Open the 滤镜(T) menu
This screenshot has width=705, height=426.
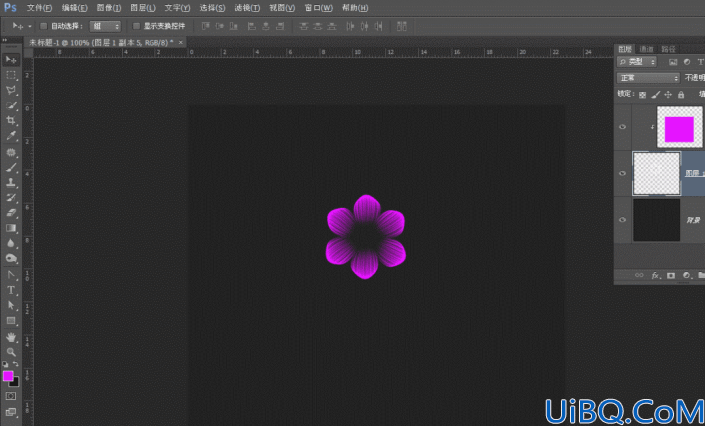247,8
